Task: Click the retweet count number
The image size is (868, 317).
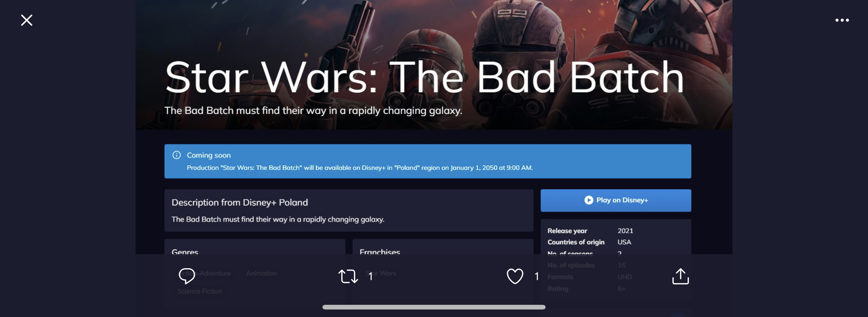Action: pos(370,277)
